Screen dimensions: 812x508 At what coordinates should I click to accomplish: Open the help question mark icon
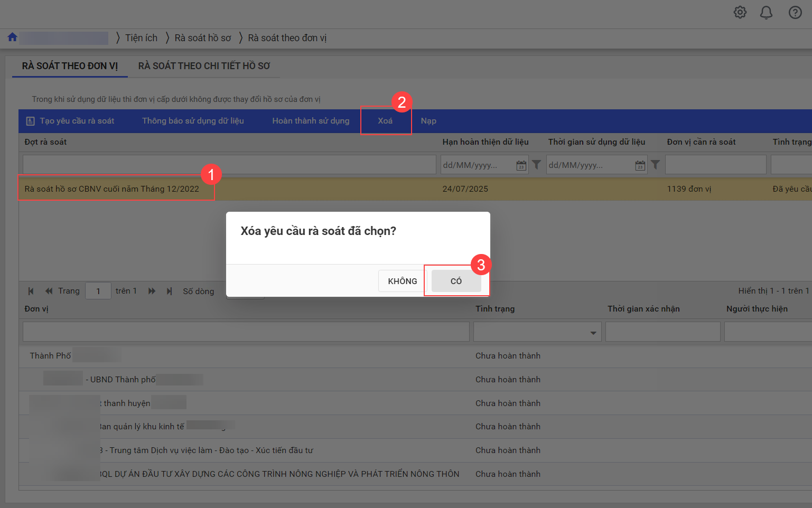point(795,12)
